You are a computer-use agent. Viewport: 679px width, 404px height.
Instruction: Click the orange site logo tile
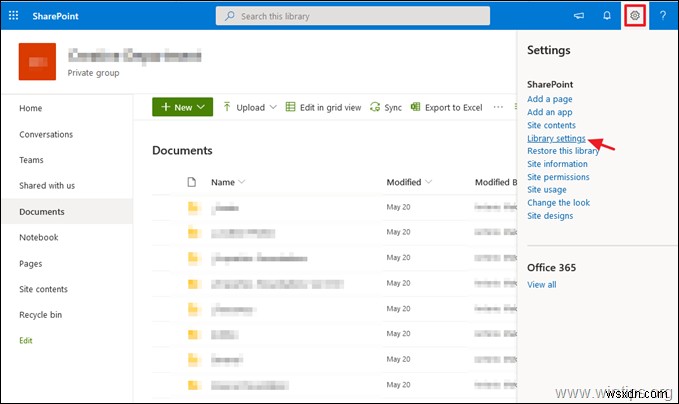pos(37,61)
